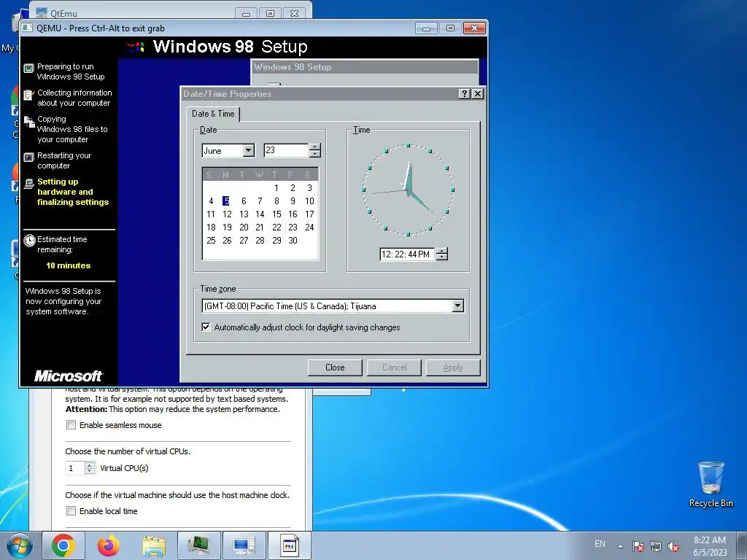
Task: Maximize the QEMU window
Action: click(450, 28)
